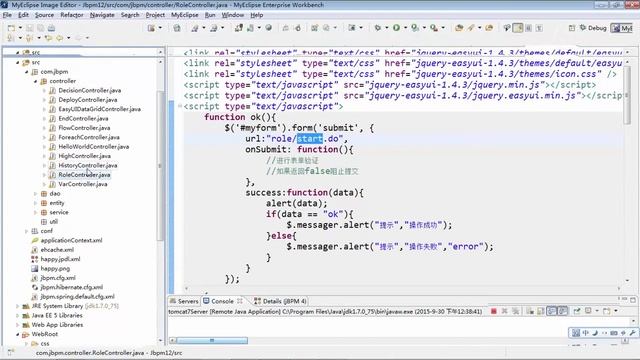Click the Print toolbar icon
The width and height of the screenshot is (640, 360).
(x=51, y=28)
